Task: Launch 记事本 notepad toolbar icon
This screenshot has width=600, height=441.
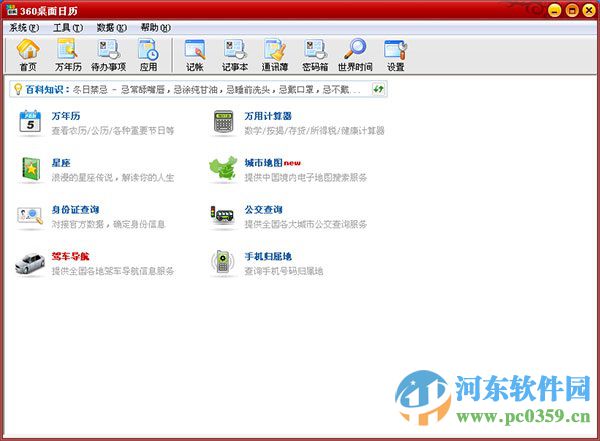Action: click(x=235, y=55)
